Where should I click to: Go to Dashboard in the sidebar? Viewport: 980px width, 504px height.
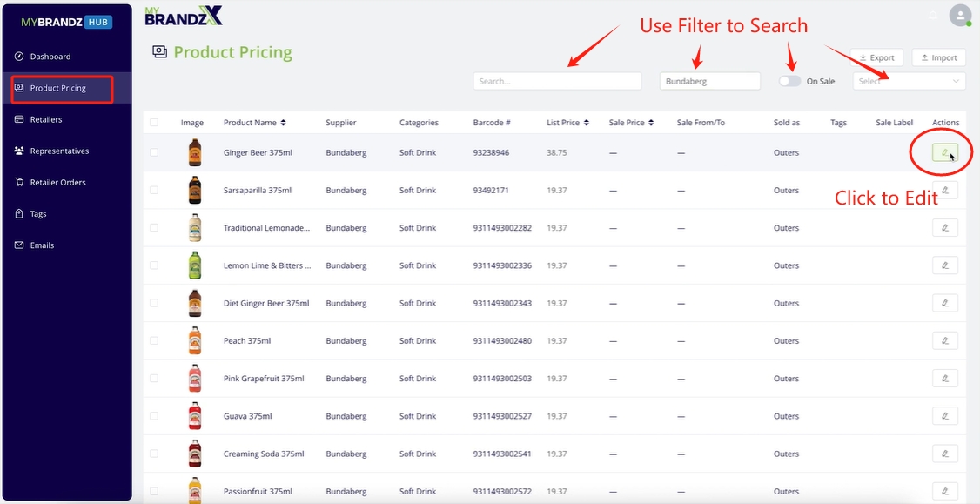(x=66, y=57)
